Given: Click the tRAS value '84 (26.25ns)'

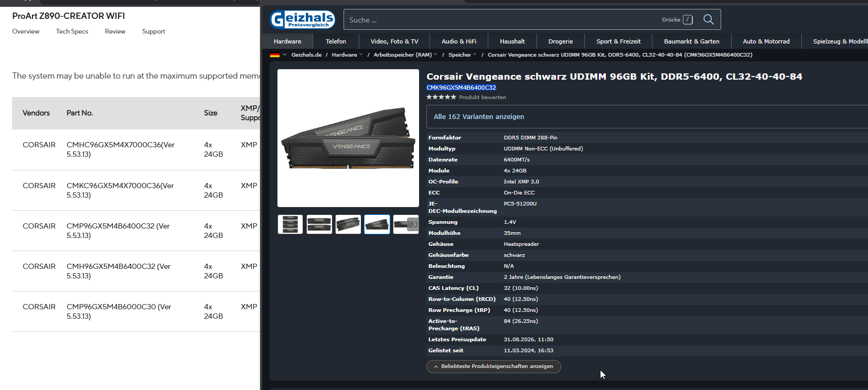Looking at the screenshot, I should (521, 321).
